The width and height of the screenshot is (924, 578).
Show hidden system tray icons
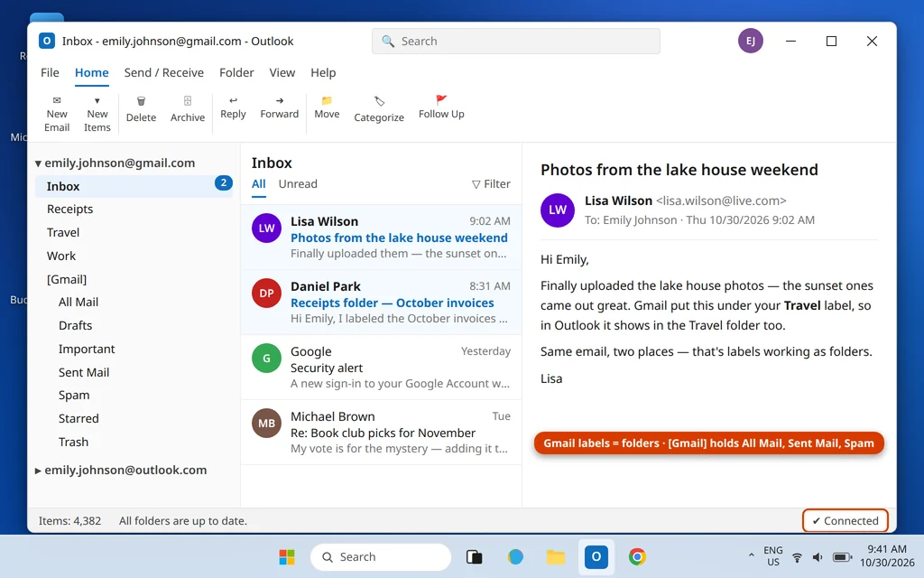click(x=752, y=556)
